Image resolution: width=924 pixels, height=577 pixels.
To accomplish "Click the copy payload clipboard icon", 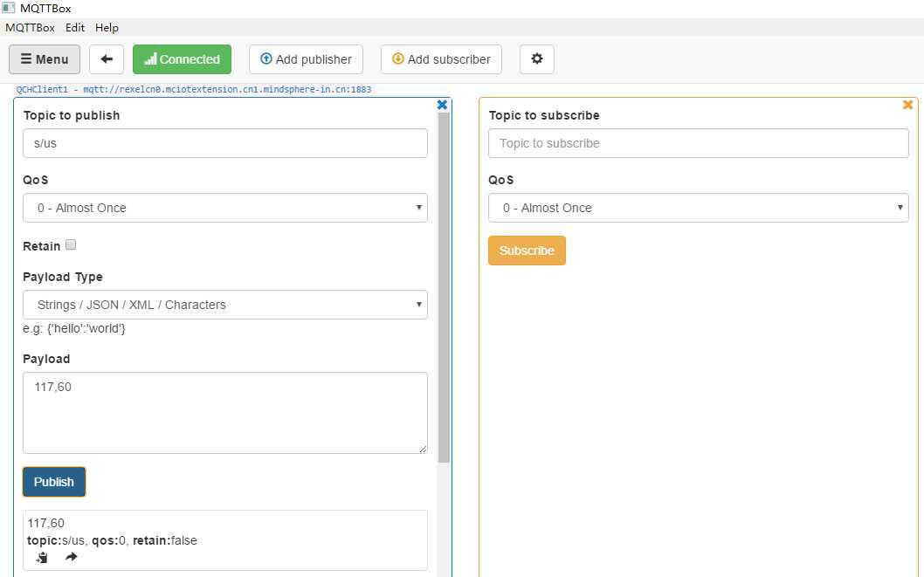I will point(42,557).
